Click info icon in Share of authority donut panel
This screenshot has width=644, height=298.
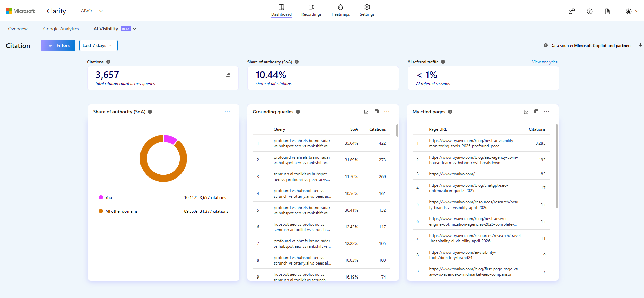tap(150, 112)
